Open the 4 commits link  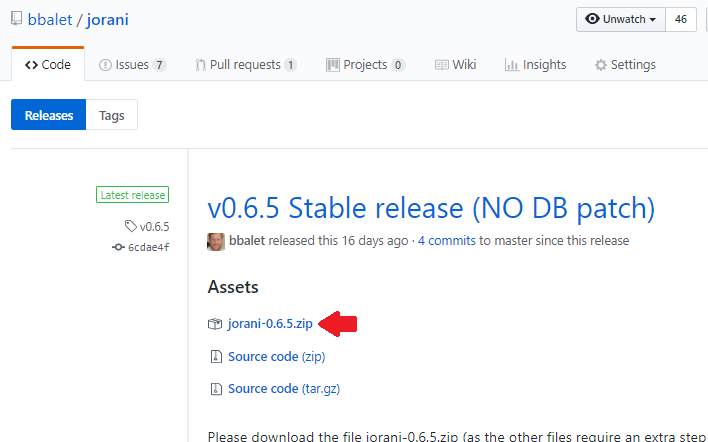tap(447, 241)
